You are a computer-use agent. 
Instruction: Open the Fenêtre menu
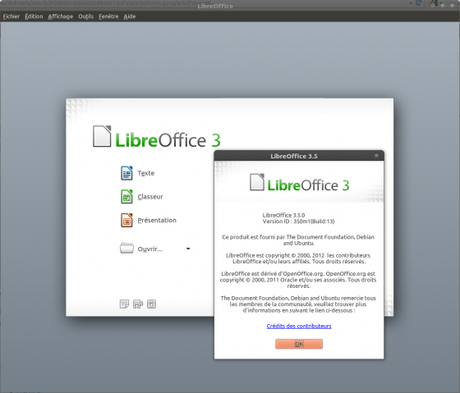coord(108,16)
